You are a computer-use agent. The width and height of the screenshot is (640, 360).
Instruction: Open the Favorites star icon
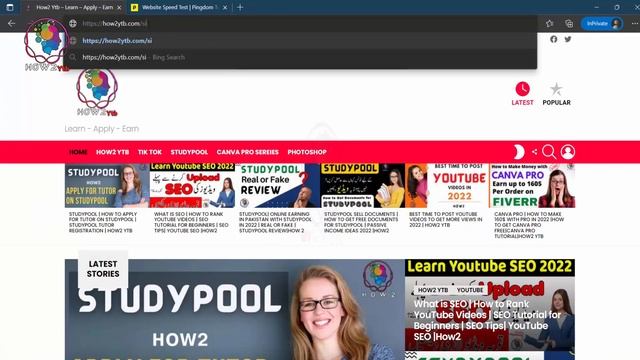click(549, 24)
